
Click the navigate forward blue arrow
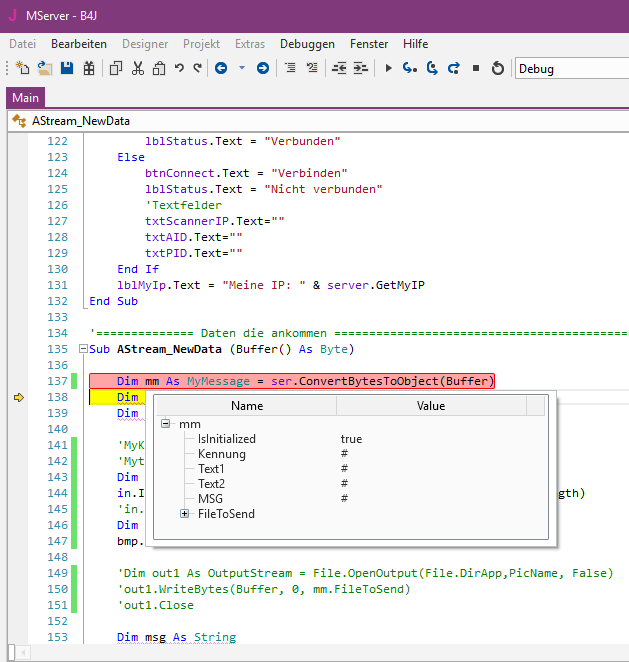pyautogui.click(x=263, y=69)
